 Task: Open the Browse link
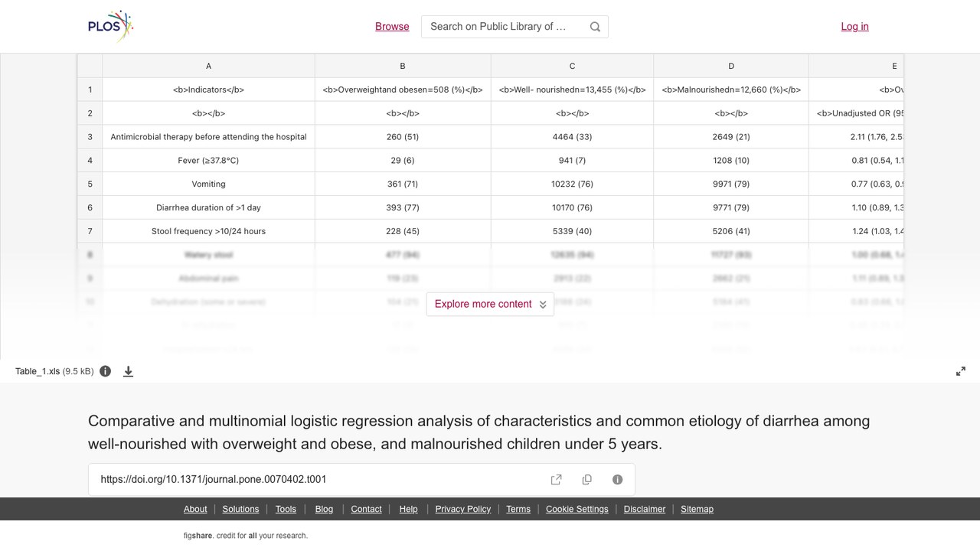[x=392, y=26]
